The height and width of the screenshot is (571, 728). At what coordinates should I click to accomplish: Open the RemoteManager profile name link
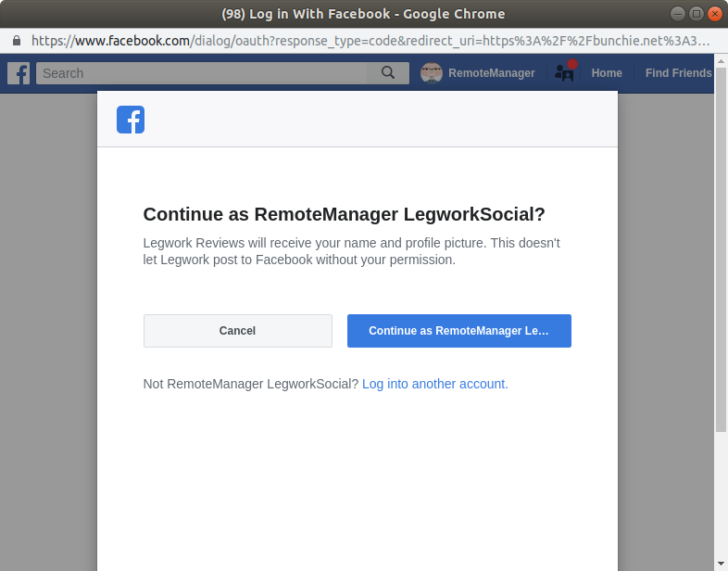pos(491,73)
